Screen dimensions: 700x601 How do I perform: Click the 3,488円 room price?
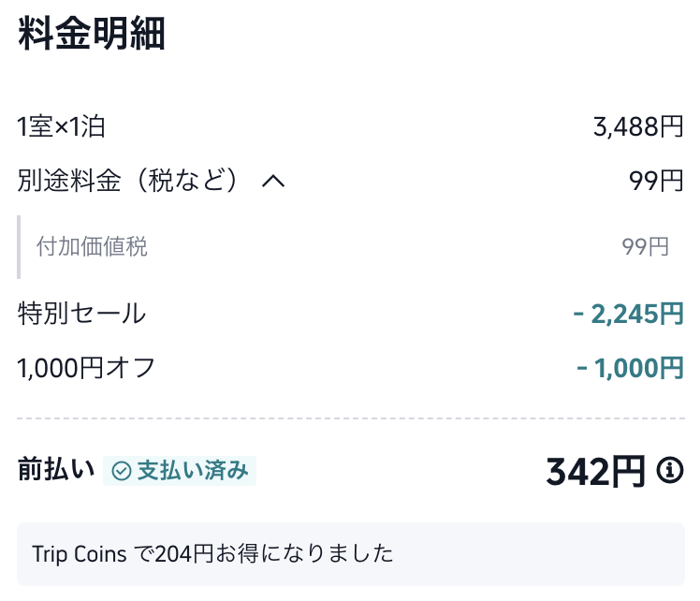coord(638,126)
